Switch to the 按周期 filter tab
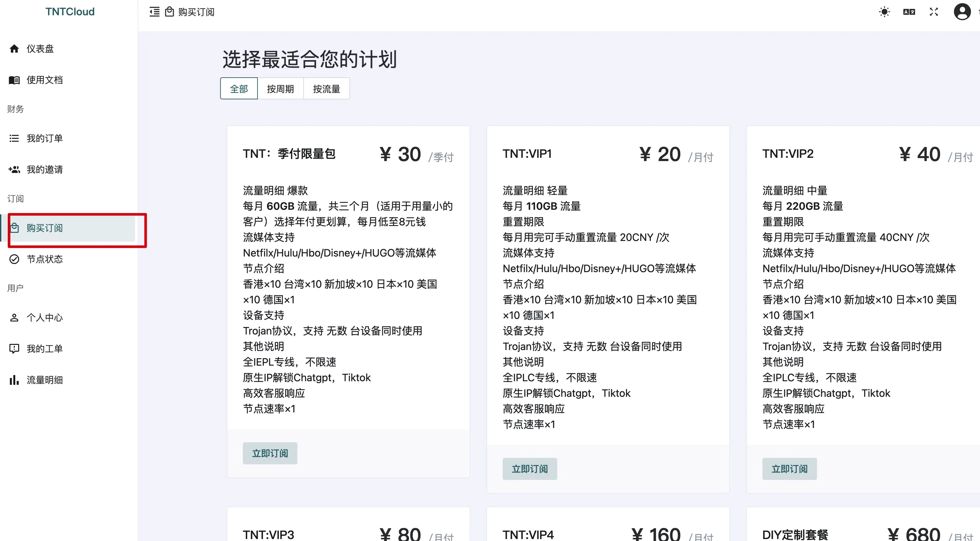 [x=280, y=88]
